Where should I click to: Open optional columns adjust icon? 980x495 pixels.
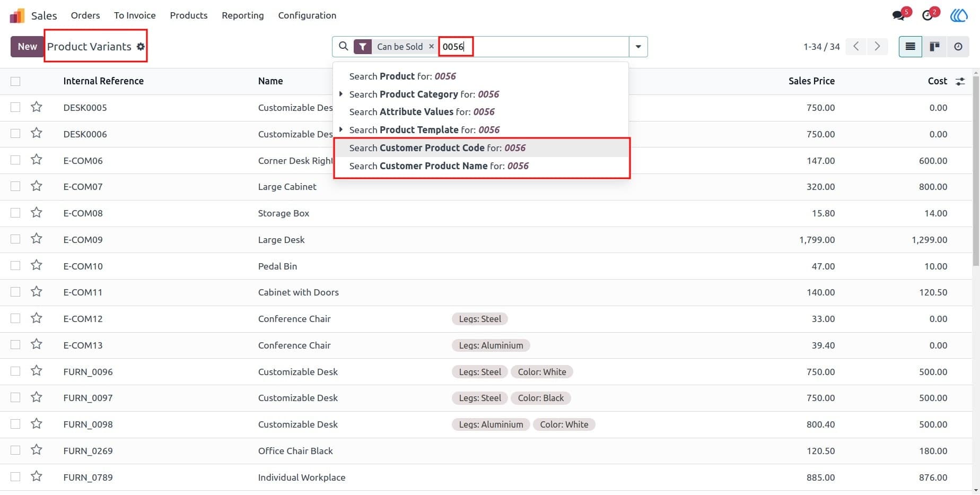(x=960, y=81)
